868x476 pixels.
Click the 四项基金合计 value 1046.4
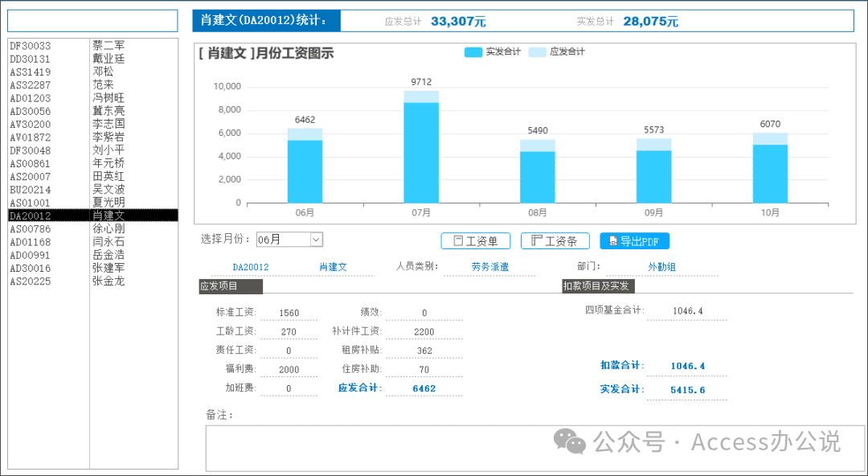(687, 311)
